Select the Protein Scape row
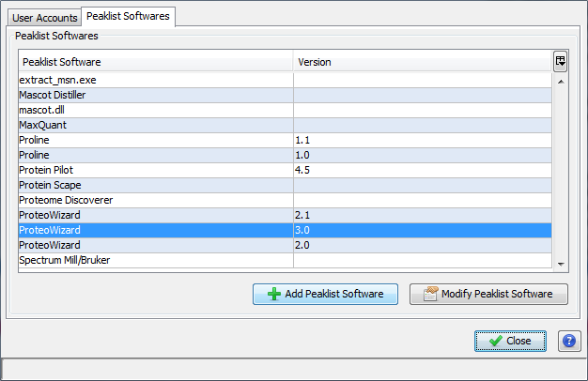This screenshot has width=588, height=381. pos(285,185)
